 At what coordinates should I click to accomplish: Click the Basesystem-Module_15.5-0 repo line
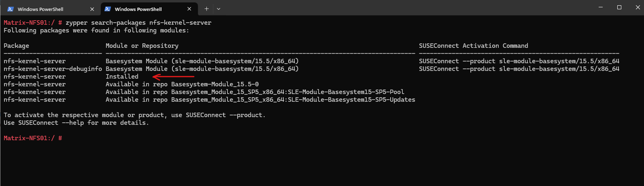[182, 84]
